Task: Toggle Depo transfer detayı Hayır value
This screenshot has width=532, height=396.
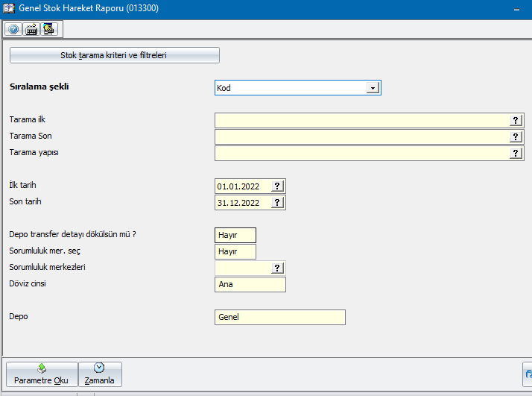Action: click(235, 235)
